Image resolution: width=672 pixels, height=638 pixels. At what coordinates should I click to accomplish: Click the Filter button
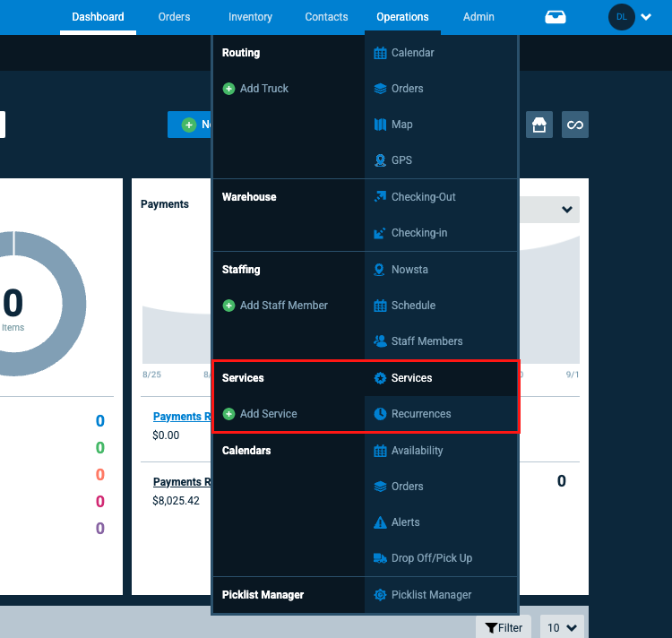click(x=504, y=627)
